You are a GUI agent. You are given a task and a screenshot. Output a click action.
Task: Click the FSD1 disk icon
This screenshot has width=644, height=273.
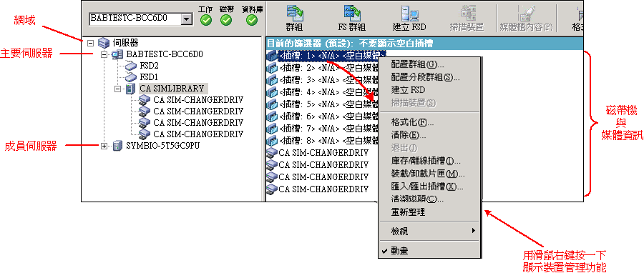tap(131, 77)
